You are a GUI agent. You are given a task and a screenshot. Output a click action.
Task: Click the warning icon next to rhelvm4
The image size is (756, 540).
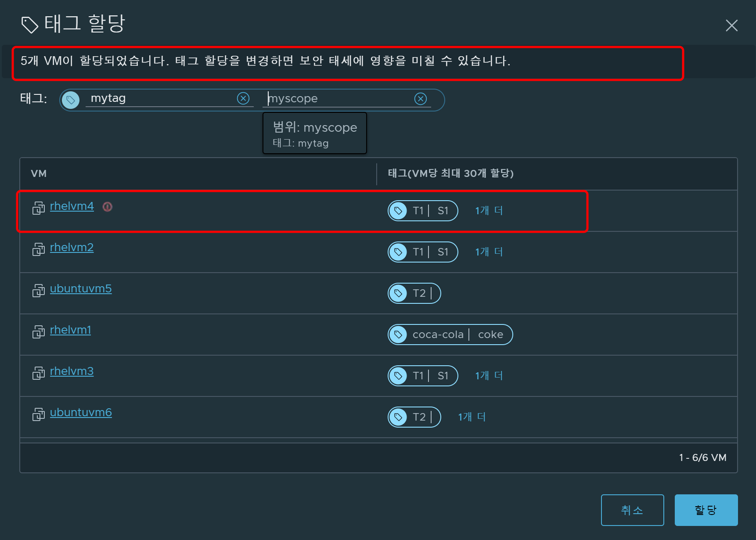108,206
